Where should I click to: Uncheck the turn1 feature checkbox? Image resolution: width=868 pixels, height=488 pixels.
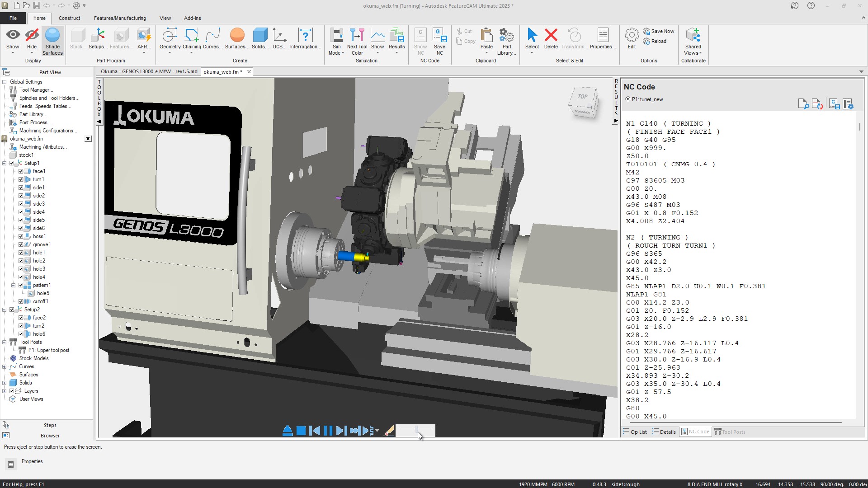pyautogui.click(x=21, y=179)
